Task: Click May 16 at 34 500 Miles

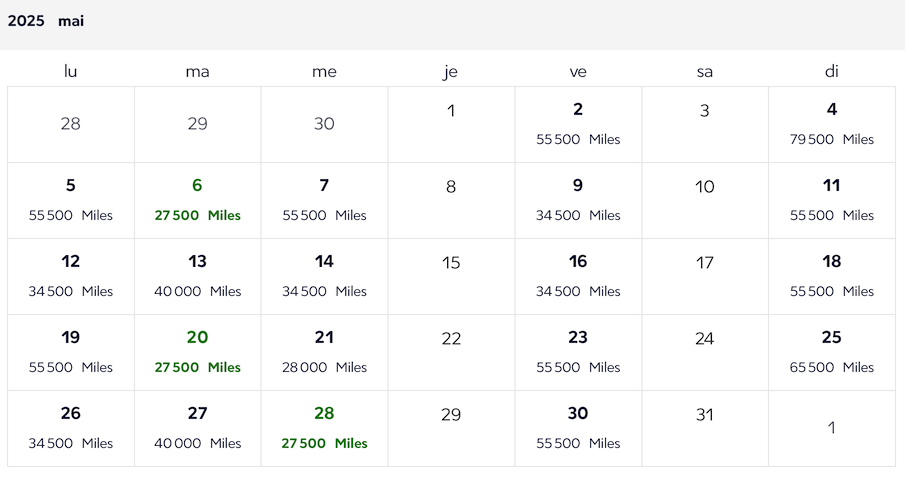Action: [578, 277]
